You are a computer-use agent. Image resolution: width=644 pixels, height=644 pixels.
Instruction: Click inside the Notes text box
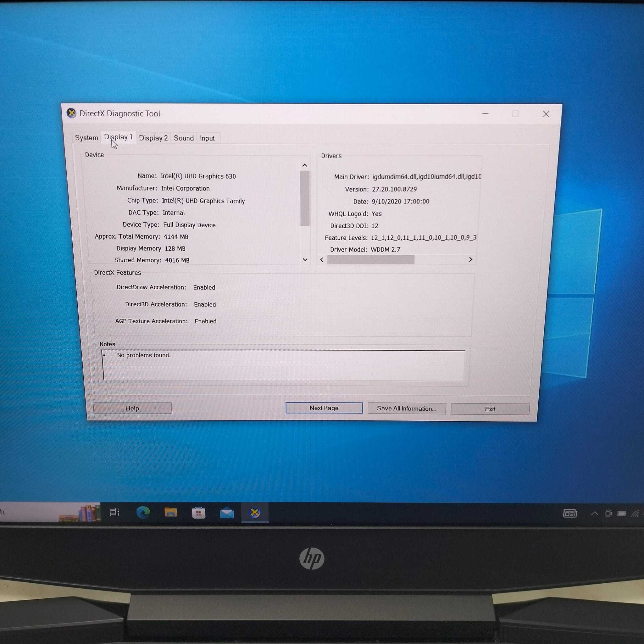coord(283,365)
